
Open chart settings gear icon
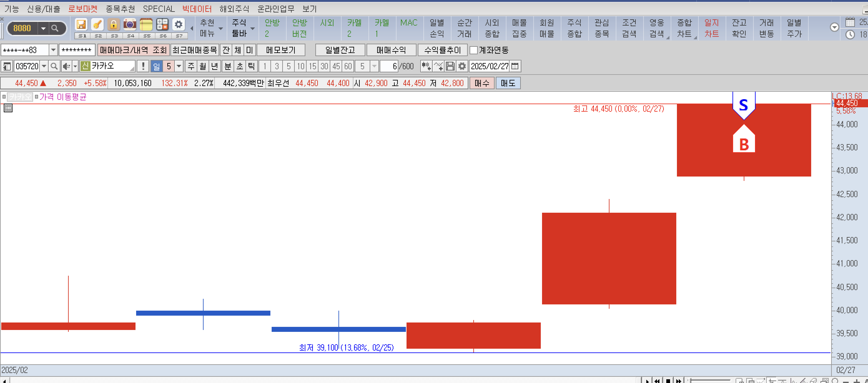click(x=462, y=66)
